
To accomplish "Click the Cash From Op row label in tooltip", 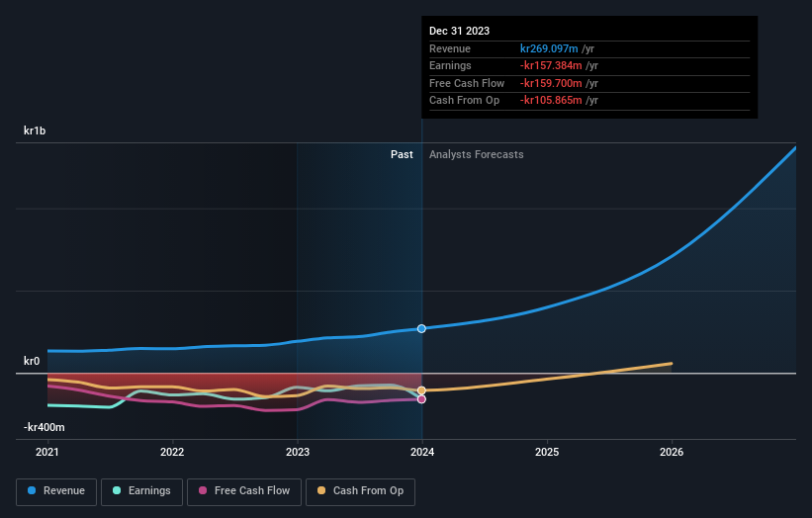I will pos(464,101).
